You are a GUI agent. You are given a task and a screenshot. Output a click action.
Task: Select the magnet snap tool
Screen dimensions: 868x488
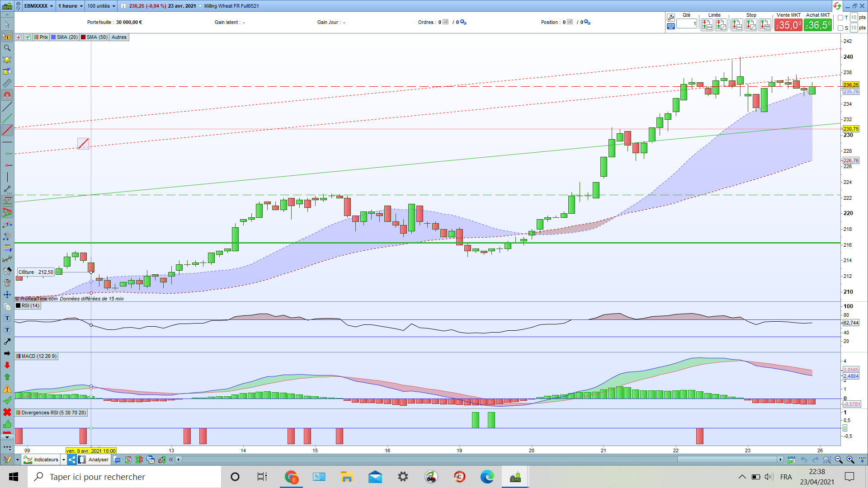[7, 95]
